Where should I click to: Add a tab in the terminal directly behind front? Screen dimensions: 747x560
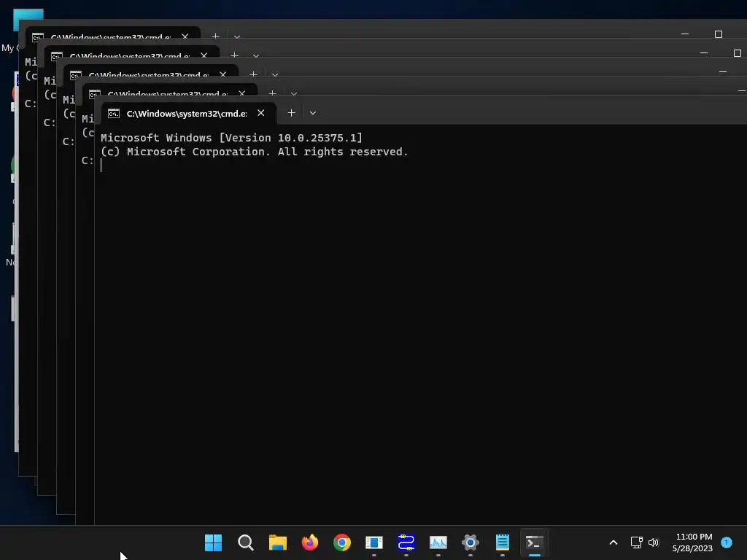273,93
